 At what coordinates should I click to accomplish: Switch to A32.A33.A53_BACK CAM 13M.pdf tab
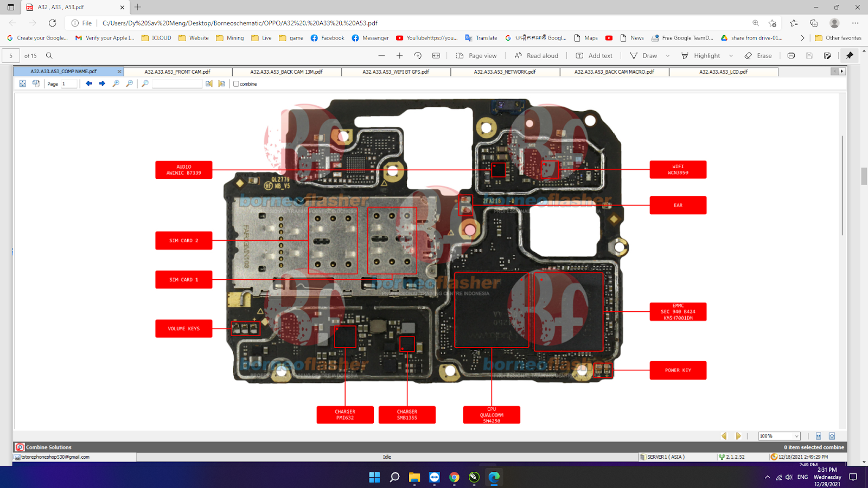286,72
